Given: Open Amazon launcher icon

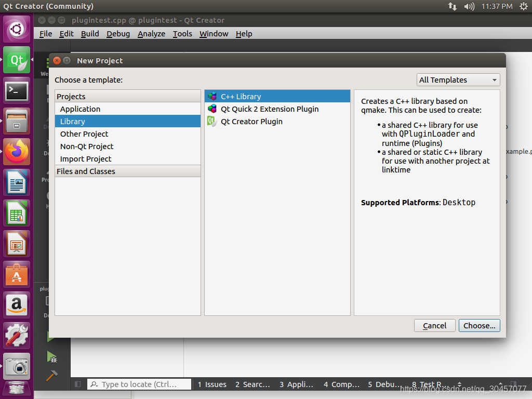Looking at the screenshot, I should click(x=17, y=304).
